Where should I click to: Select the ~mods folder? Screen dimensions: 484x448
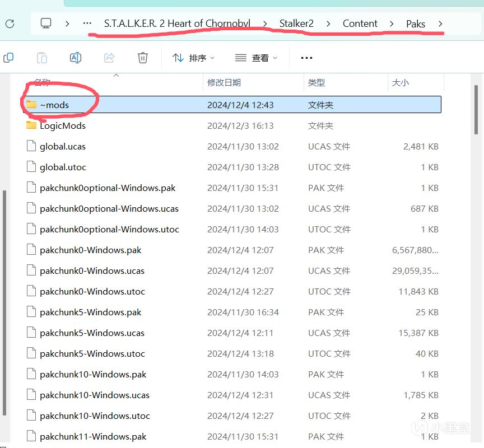pyautogui.click(x=232, y=105)
